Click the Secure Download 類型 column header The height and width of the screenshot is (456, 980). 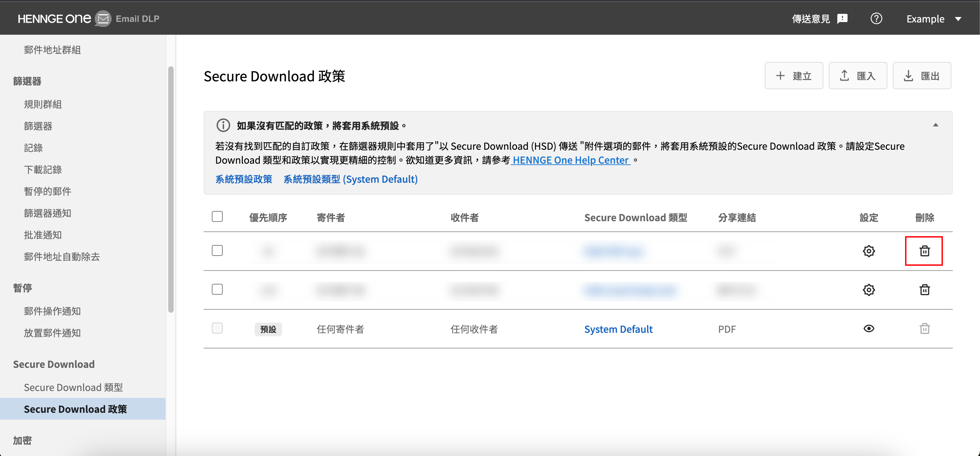point(635,217)
